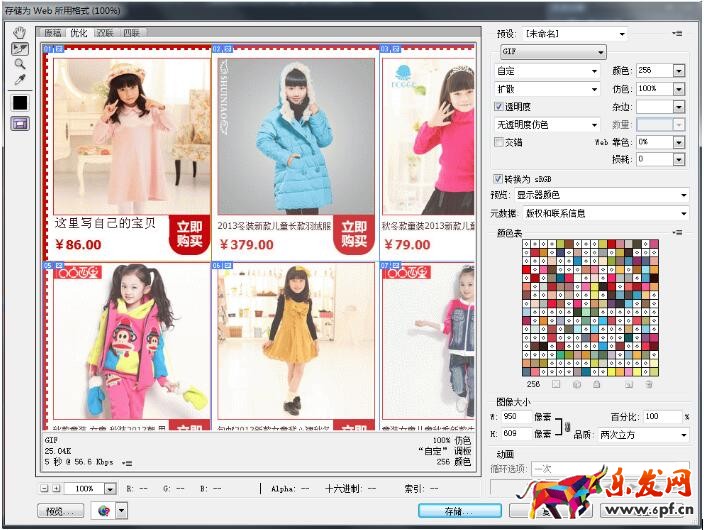
Task: Click the black eyedropper color swatch
Action: click(x=19, y=102)
